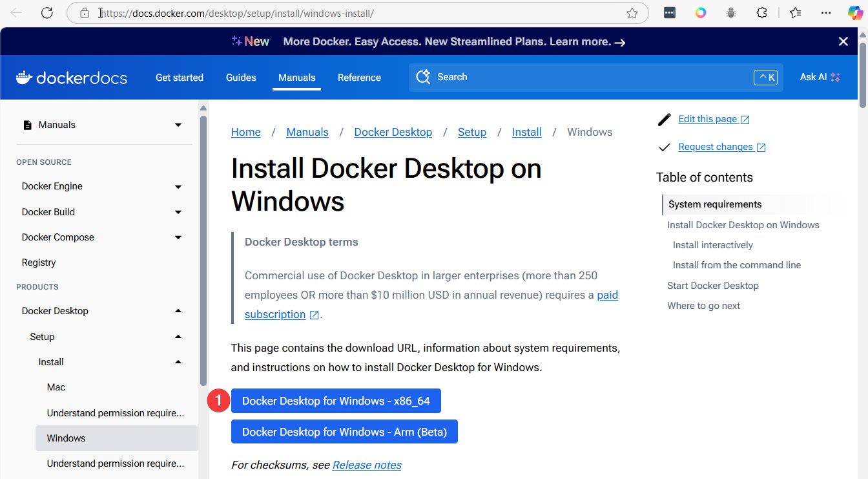This screenshot has width=868, height=479.
Task: Jump to Where to go next
Action: 704,306
